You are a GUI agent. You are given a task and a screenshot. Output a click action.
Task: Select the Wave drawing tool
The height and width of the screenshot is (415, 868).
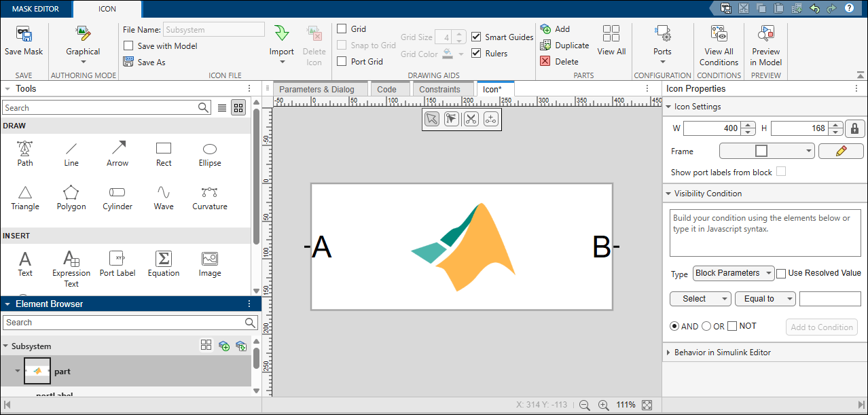click(164, 198)
